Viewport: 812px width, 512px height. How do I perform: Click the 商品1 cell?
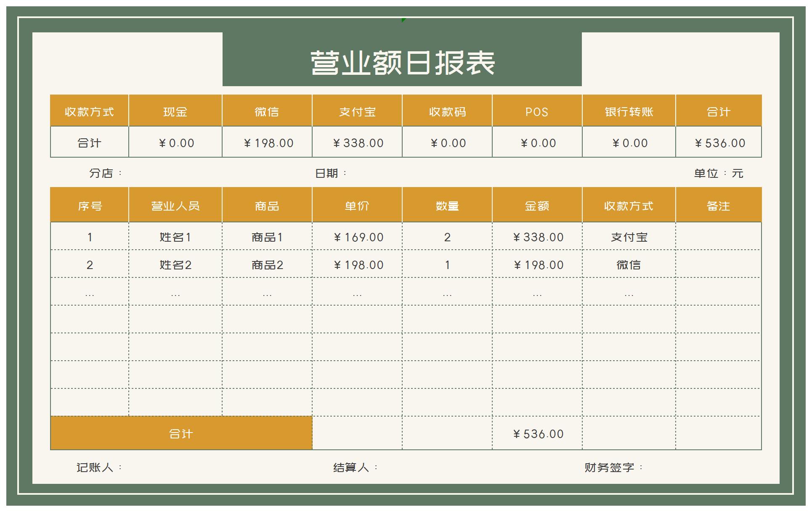[267, 237]
